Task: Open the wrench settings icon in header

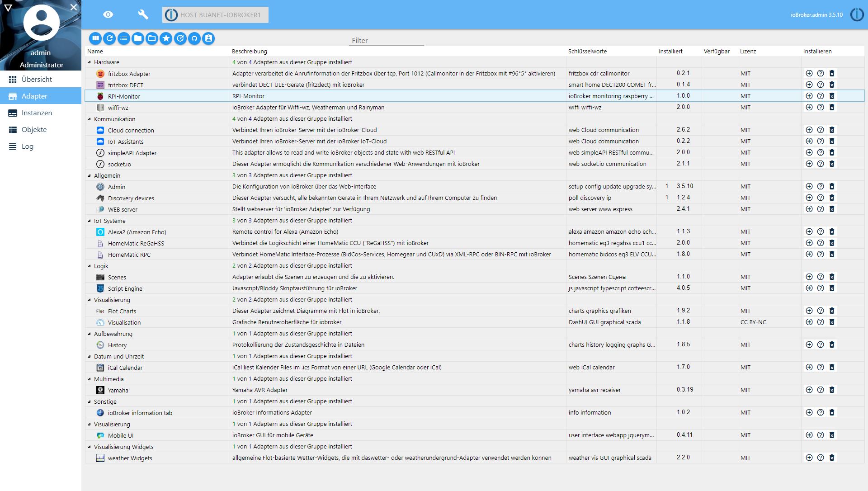Action: coord(143,14)
